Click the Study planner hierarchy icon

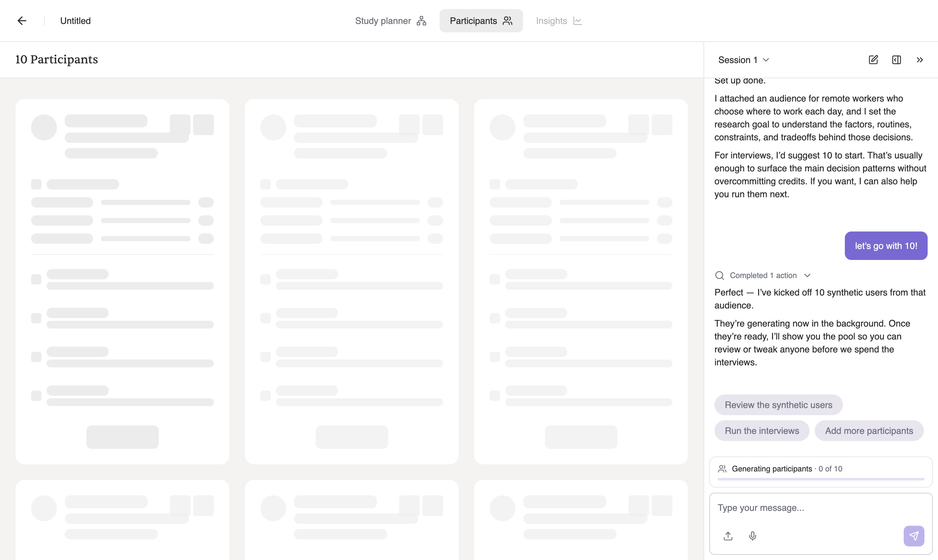pos(421,21)
